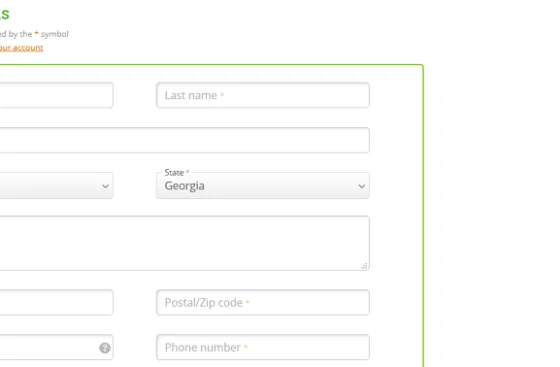
Task: Select the Postal/Zip code field
Action: (263, 302)
